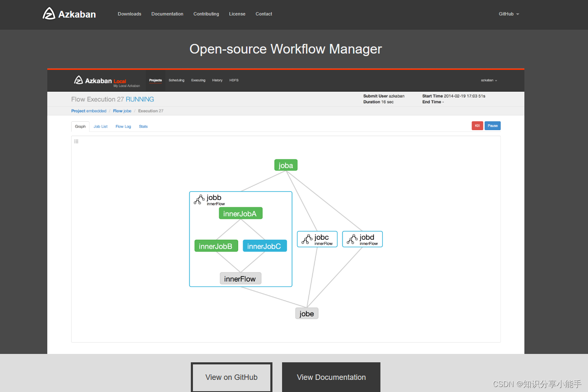Click the View Documentation button
588x392 pixels.
[x=331, y=377]
